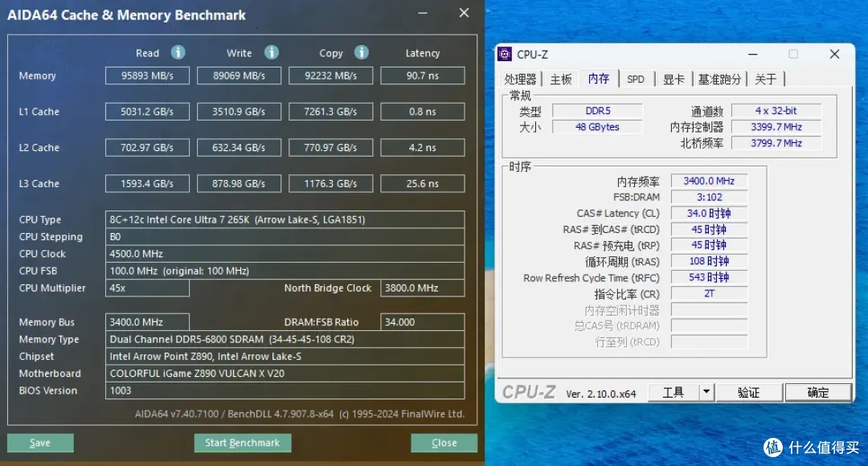The height and width of the screenshot is (466, 868).
Task: Click the CPU-Z app icon in title bar
Action: 504,55
